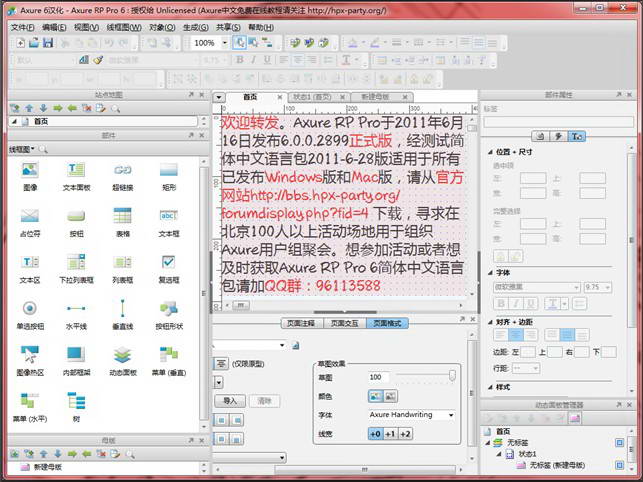643x482 pixels.
Task: Select the 图像热区 image hotspot widget
Action: [x=30, y=361]
